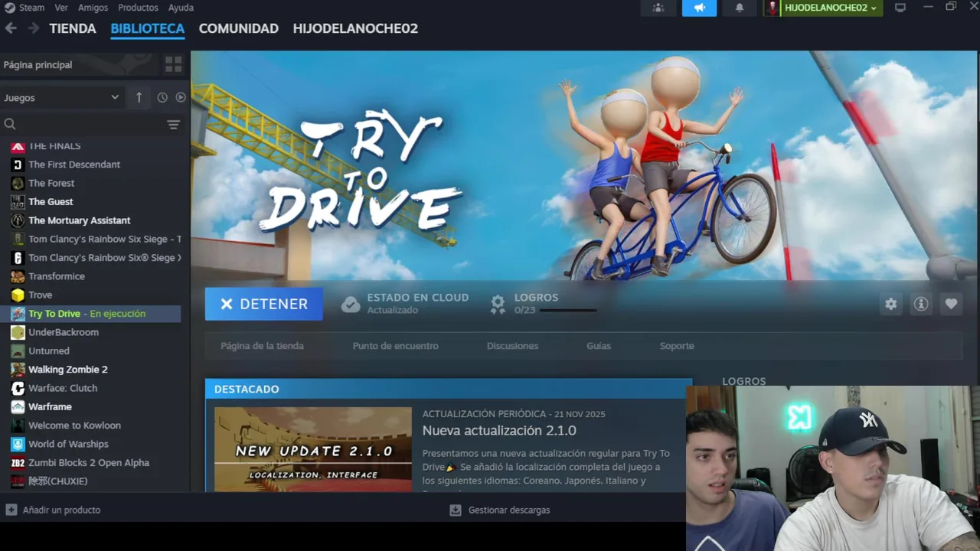Open the notifications bell
980x551 pixels.
point(740,8)
